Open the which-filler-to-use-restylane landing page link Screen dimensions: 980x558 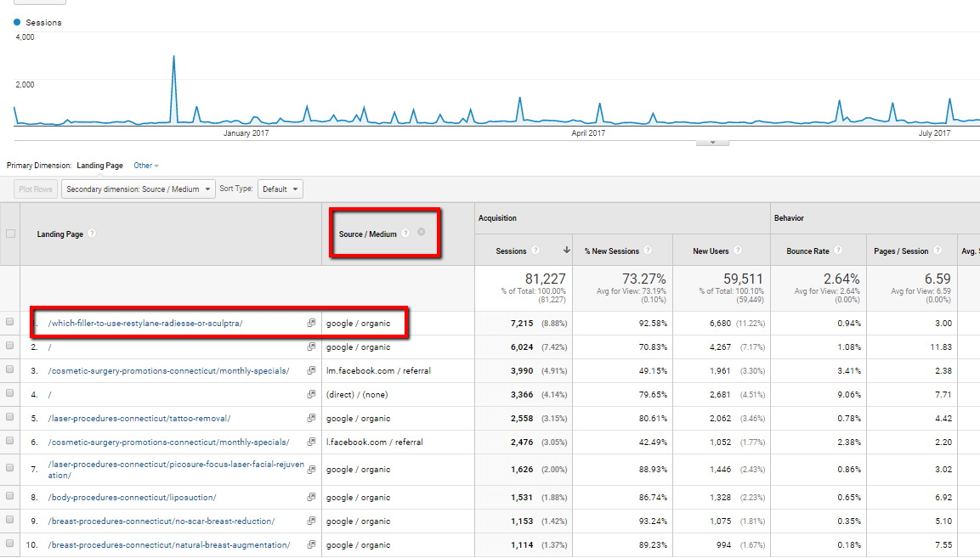(145, 323)
